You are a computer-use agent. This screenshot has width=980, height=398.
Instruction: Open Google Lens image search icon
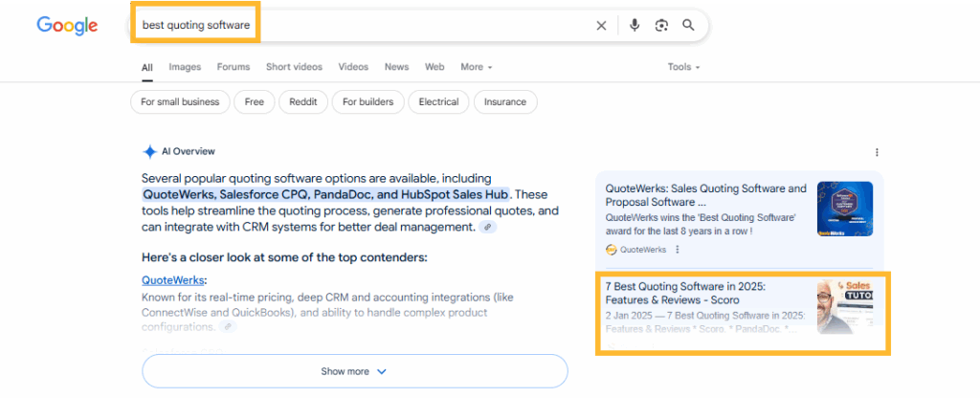[660, 26]
